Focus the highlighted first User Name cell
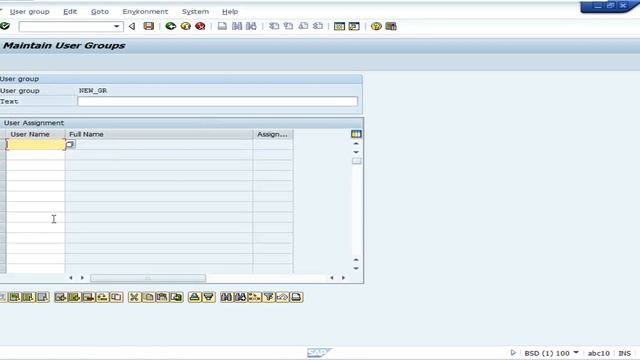This screenshot has width=640, height=360. pyautogui.click(x=36, y=144)
